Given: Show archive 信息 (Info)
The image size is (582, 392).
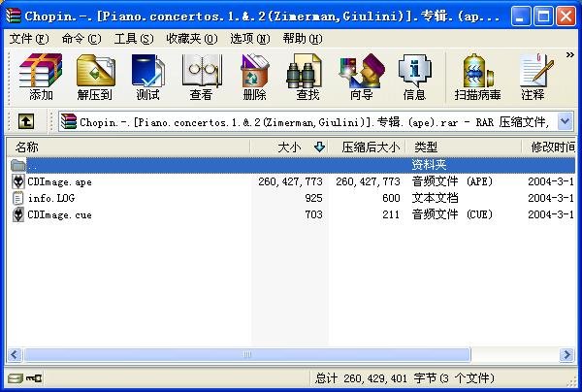Looking at the screenshot, I should point(414,77).
